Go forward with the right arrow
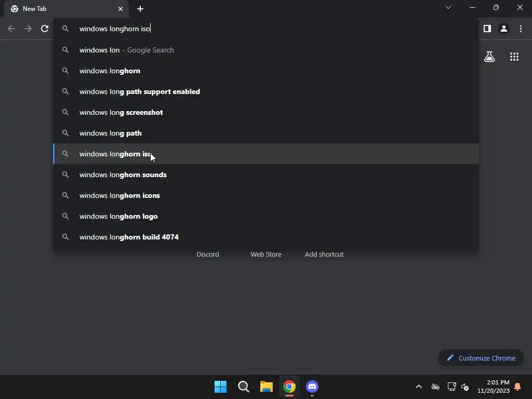This screenshot has width=532, height=399. coord(28,29)
